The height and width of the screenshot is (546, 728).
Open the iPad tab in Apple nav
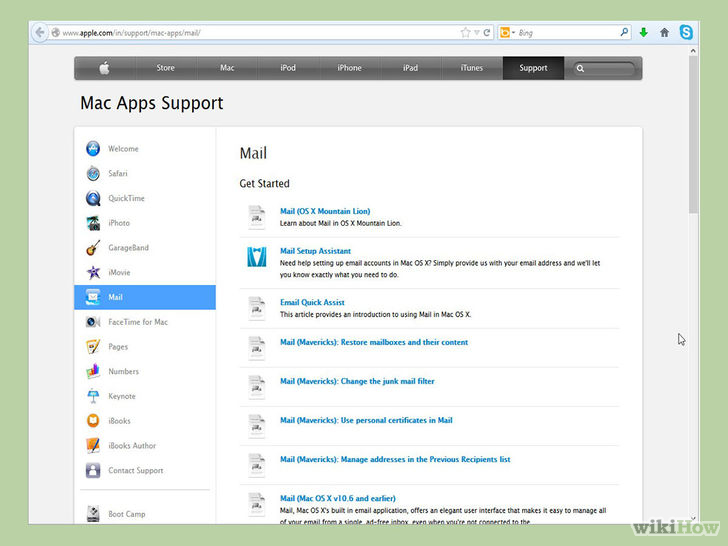410,68
